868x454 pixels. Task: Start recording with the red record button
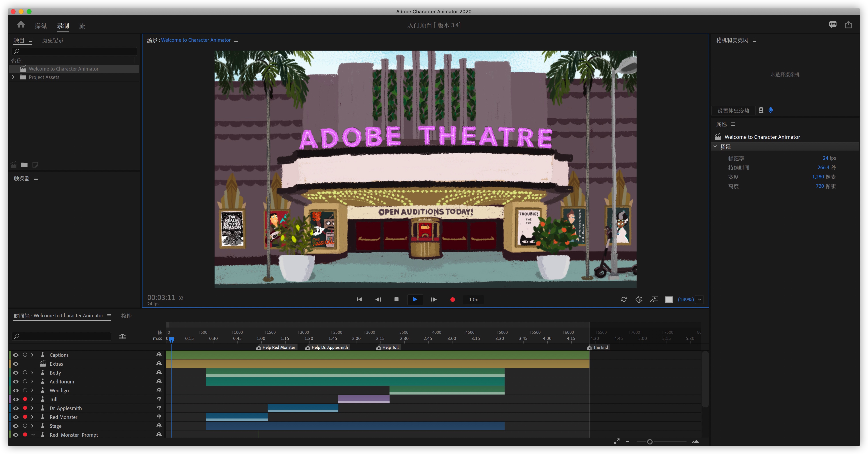(x=453, y=299)
